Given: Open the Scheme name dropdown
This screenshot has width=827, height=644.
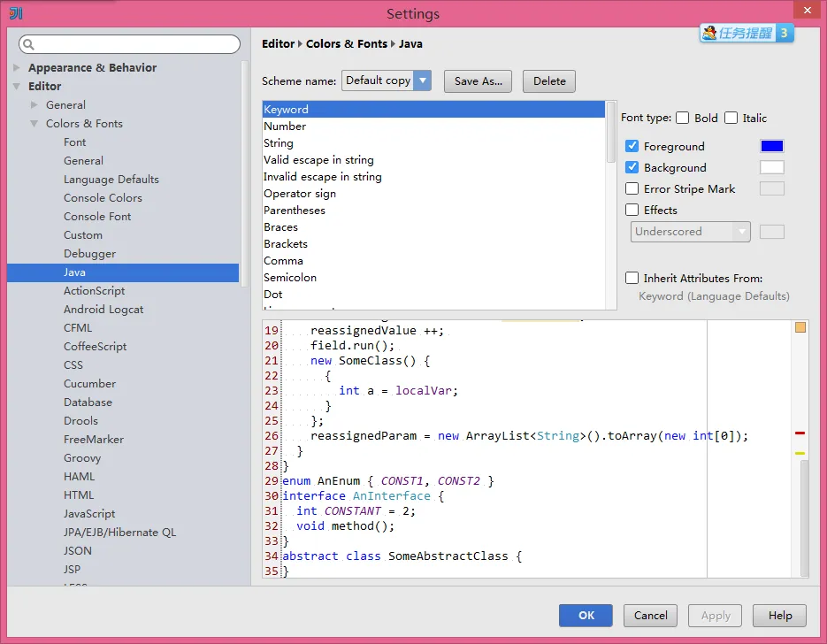Looking at the screenshot, I should click(386, 80).
